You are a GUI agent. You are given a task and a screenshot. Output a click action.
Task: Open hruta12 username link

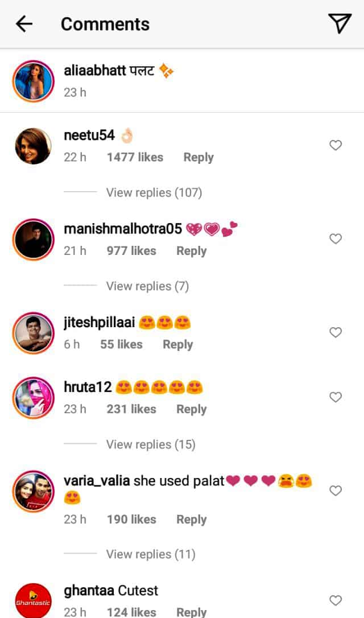pos(87,388)
